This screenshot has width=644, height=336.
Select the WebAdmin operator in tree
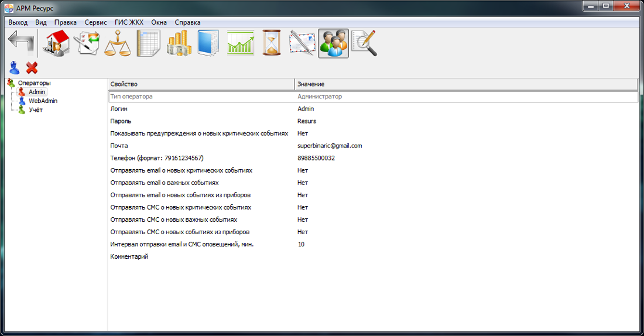(x=43, y=101)
